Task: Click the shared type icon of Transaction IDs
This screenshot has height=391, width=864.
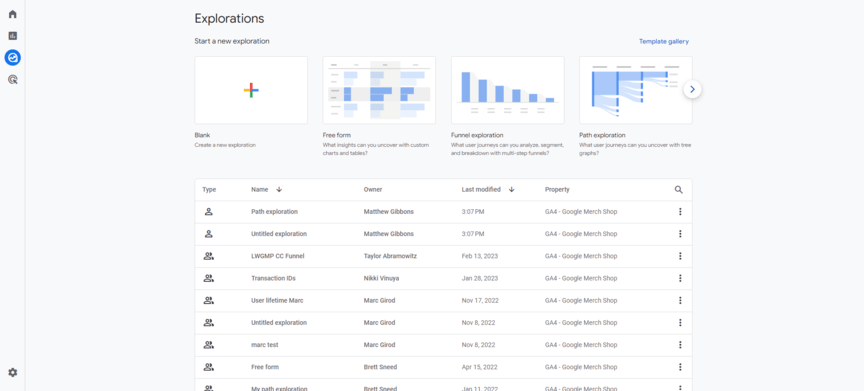Action: (x=208, y=278)
